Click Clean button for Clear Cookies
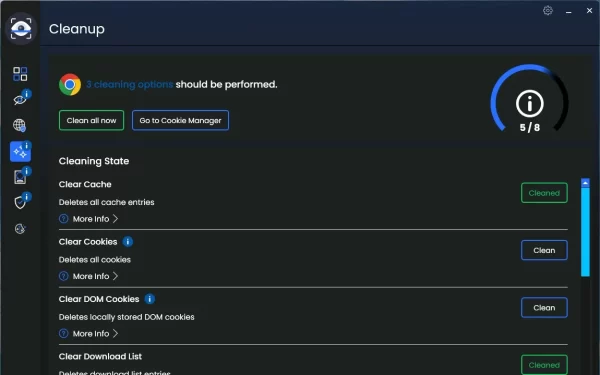Viewport: 600px width, 375px height. 544,250
